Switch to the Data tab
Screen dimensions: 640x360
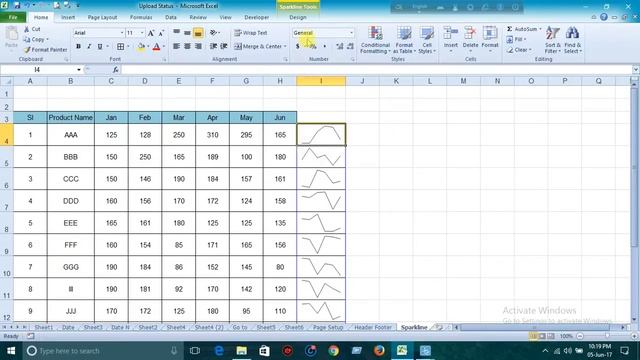pos(171,17)
